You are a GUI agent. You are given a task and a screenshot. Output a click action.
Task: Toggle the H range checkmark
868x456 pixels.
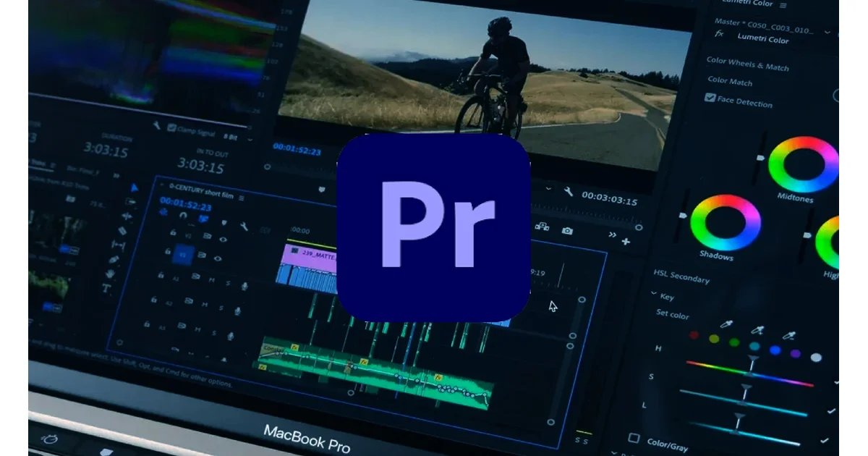pyautogui.click(x=837, y=382)
